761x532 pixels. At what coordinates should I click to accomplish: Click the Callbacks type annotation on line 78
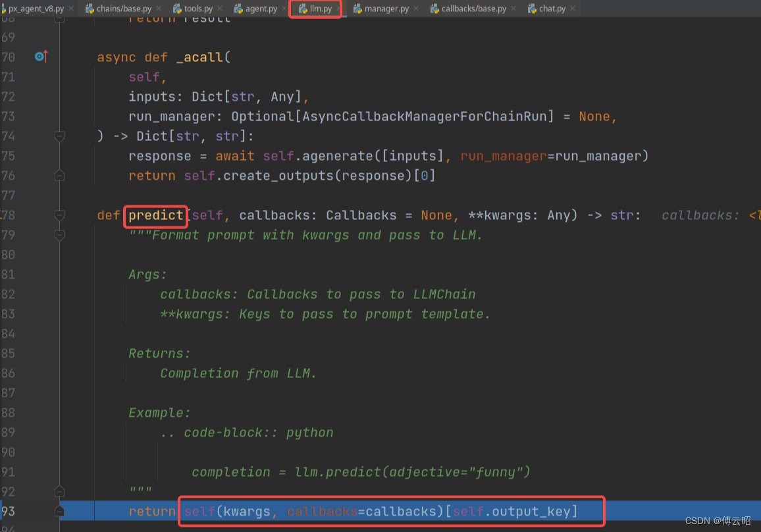(361, 215)
